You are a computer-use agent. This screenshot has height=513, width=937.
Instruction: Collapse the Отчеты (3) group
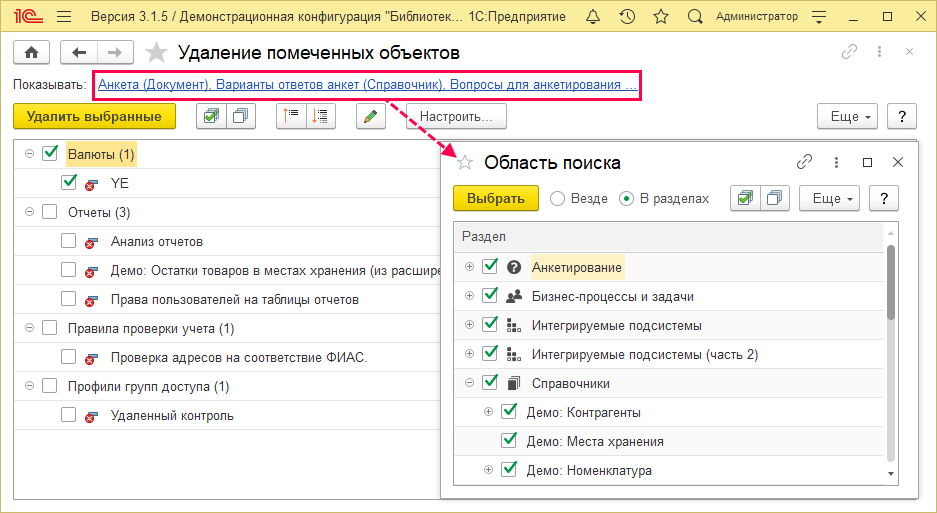pos(29,212)
